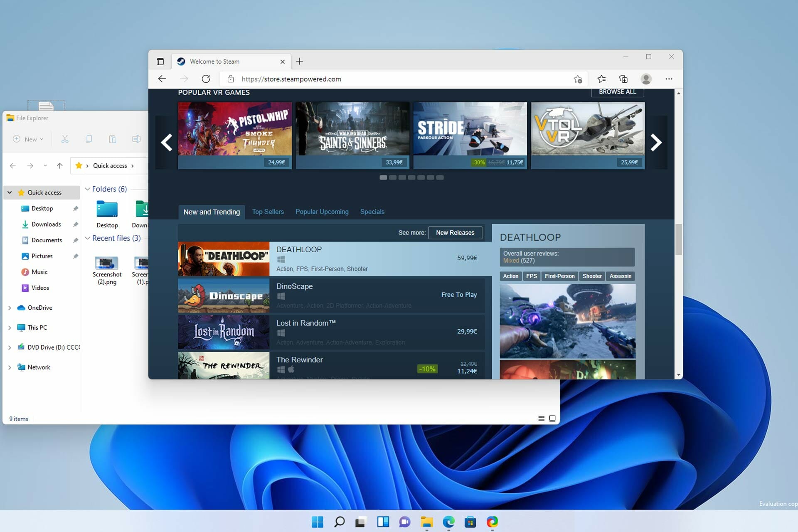Collapse the Recent files (3) group
Viewport: 798px width, 532px height.
[x=87, y=238]
